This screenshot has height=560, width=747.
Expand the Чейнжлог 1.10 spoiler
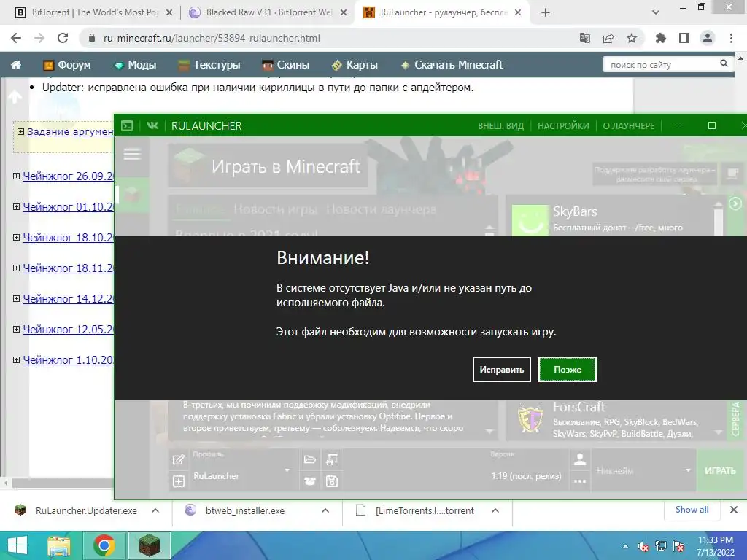click(x=16, y=360)
